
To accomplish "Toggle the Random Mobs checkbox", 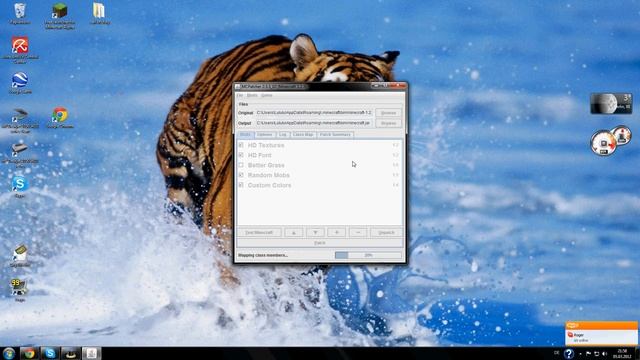I will tap(241, 175).
